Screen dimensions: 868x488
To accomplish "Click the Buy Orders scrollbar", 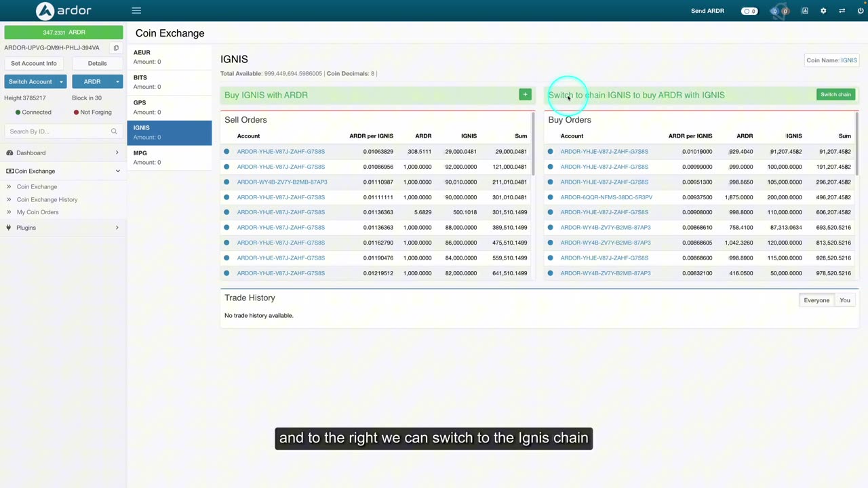I will tap(856, 144).
